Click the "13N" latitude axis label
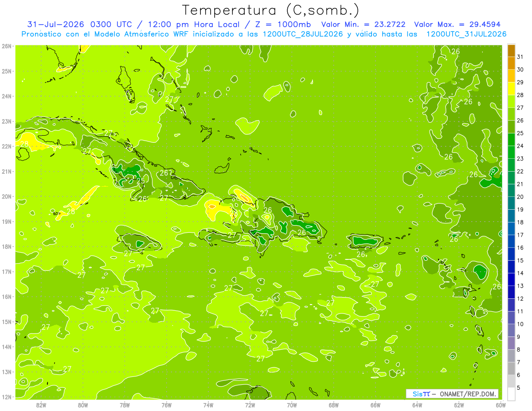 pyautogui.click(x=7, y=372)
